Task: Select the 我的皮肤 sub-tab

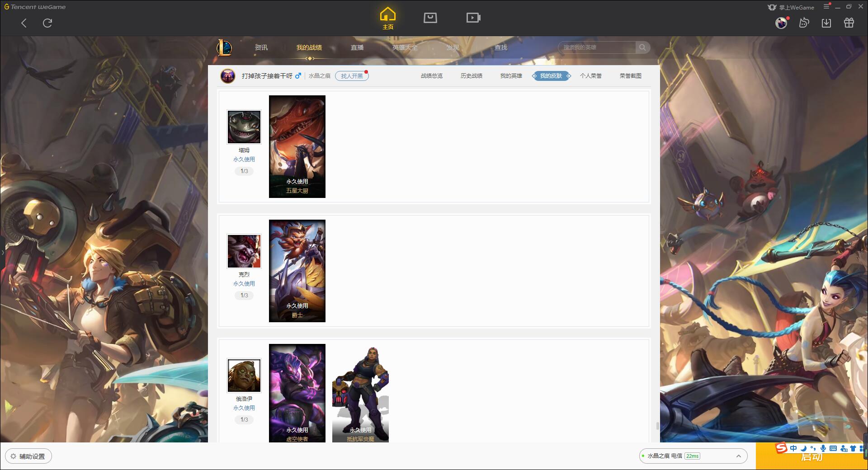Action: [x=551, y=76]
